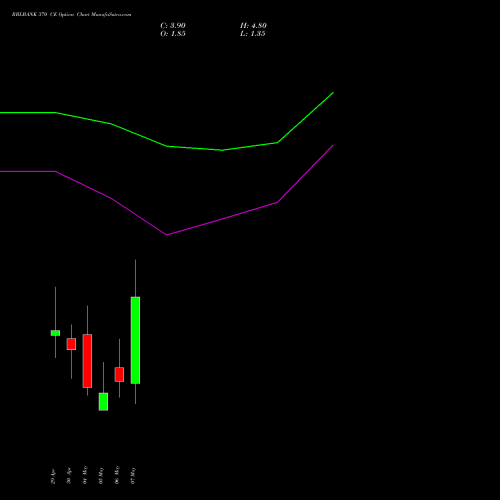The height and width of the screenshot is (500, 500).
Task: Click the '05 May' date axis label
Action: pos(101,476)
